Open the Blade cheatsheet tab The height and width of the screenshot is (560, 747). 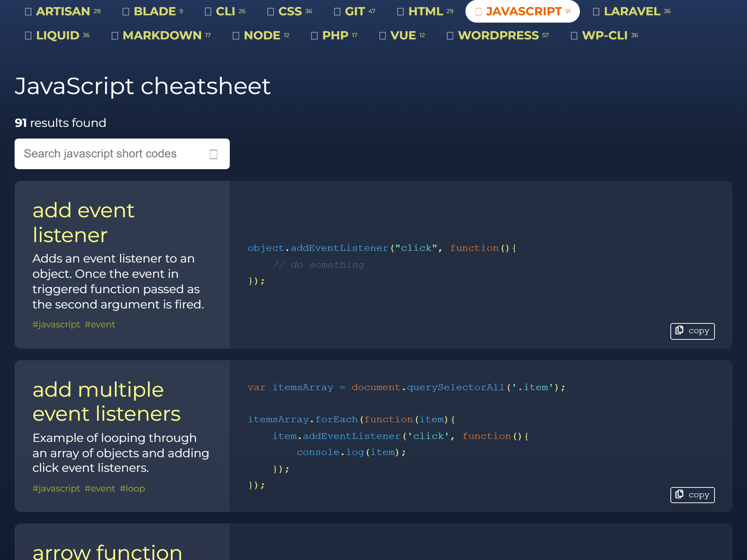point(153,11)
